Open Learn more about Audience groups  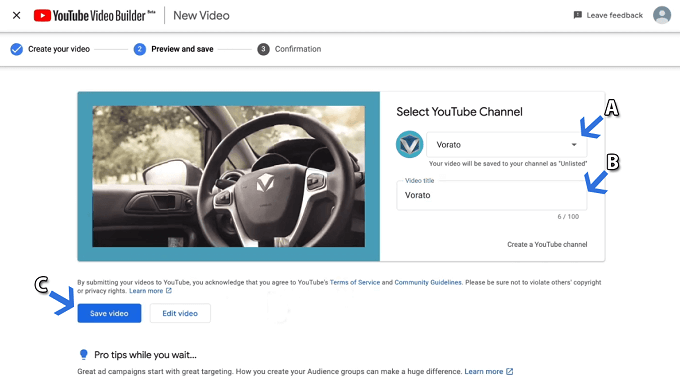[x=484, y=372]
